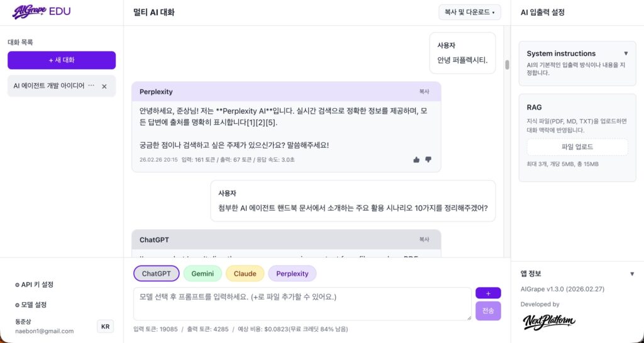Toggle the Claude model chip
The image size is (644, 343).
pos(245,274)
